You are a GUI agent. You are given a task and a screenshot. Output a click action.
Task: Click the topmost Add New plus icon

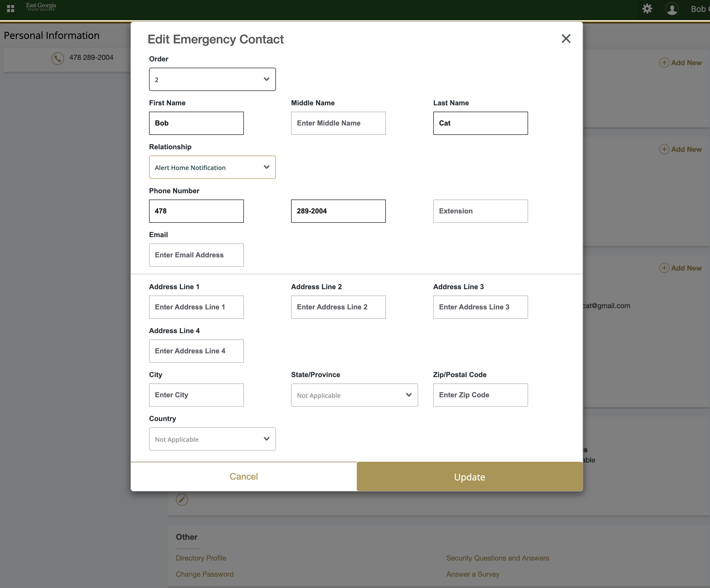664,63
